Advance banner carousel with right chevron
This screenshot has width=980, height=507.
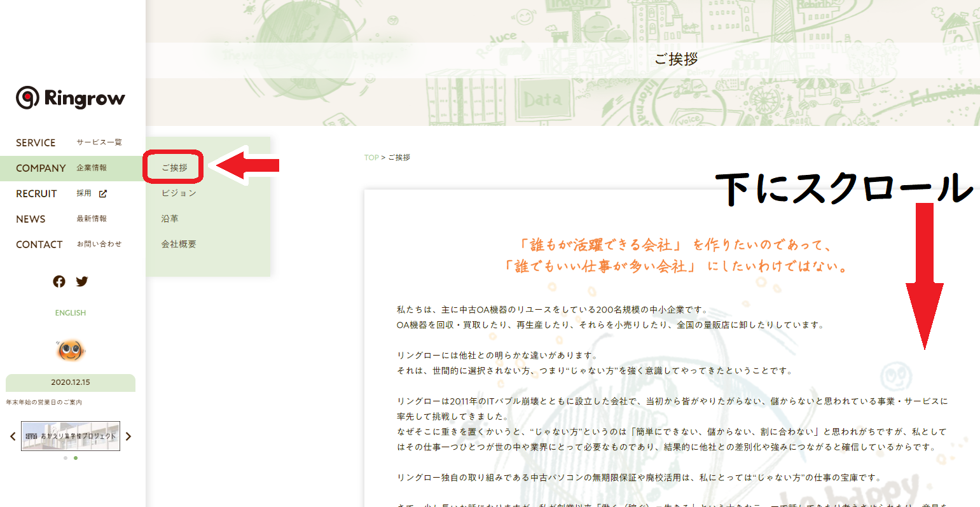[x=128, y=436]
